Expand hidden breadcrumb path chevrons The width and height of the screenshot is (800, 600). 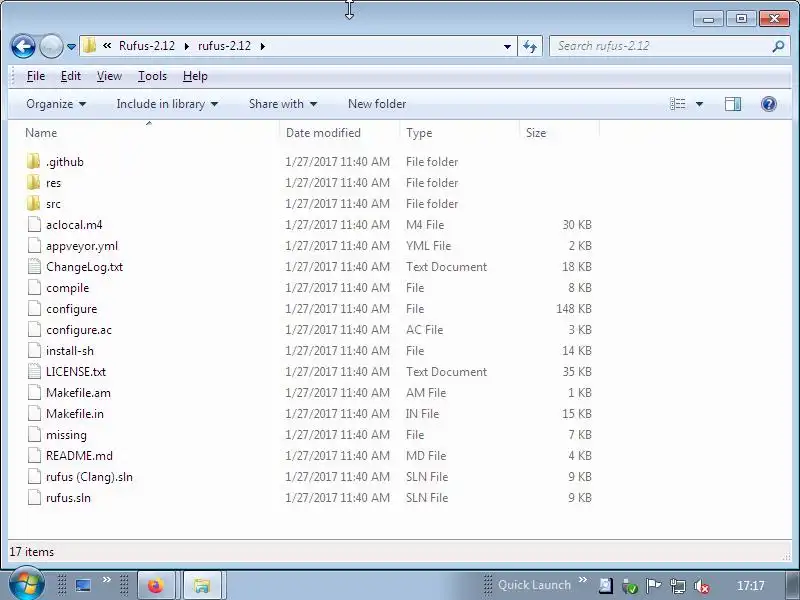click(x=107, y=46)
